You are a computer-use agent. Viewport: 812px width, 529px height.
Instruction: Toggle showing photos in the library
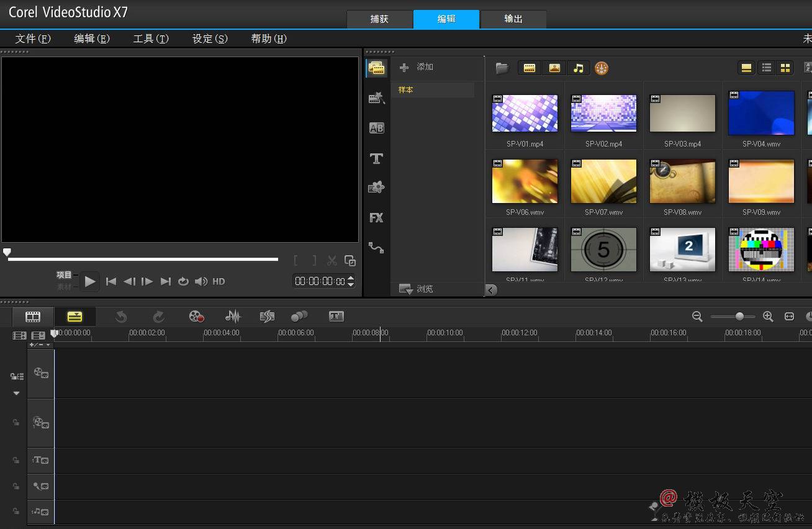tap(554, 68)
